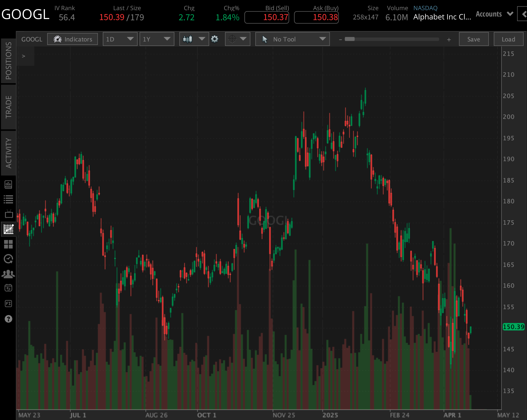
Task: Open the help question mark icon
Action: pyautogui.click(x=8, y=319)
